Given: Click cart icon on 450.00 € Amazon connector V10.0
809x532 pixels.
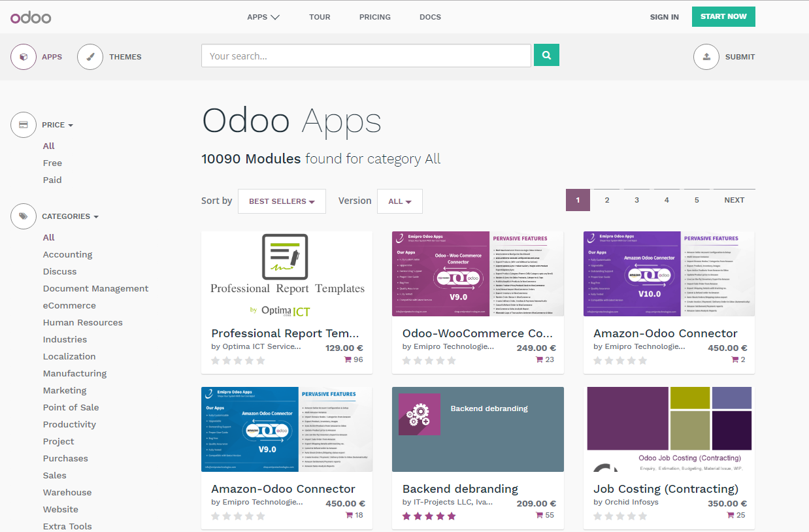Looking at the screenshot, I should coord(735,360).
